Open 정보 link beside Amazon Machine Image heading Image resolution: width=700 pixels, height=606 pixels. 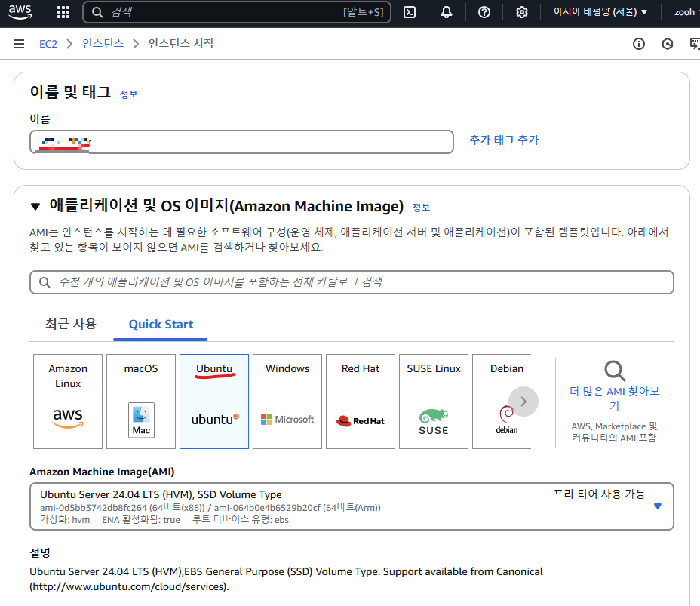click(x=421, y=208)
